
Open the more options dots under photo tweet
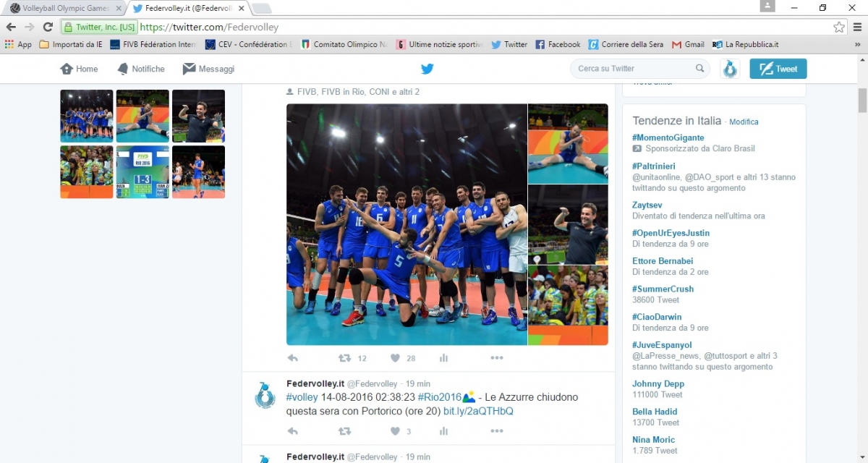497,358
